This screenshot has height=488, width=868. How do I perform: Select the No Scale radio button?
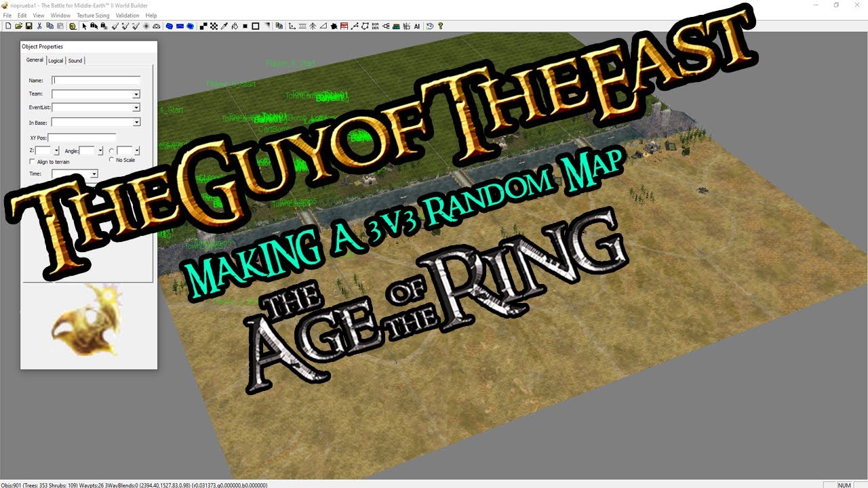pos(111,159)
